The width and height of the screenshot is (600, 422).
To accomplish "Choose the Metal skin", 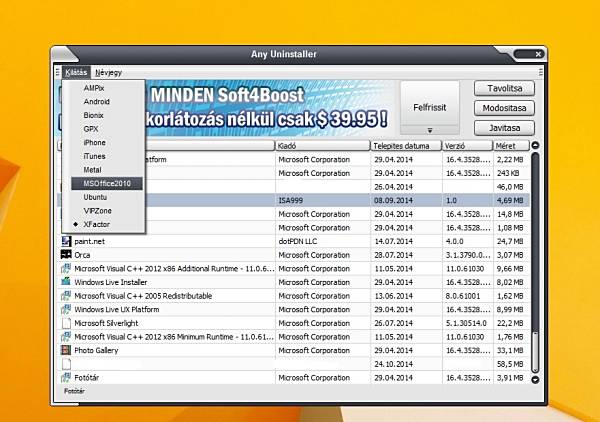I will pyautogui.click(x=92, y=170).
